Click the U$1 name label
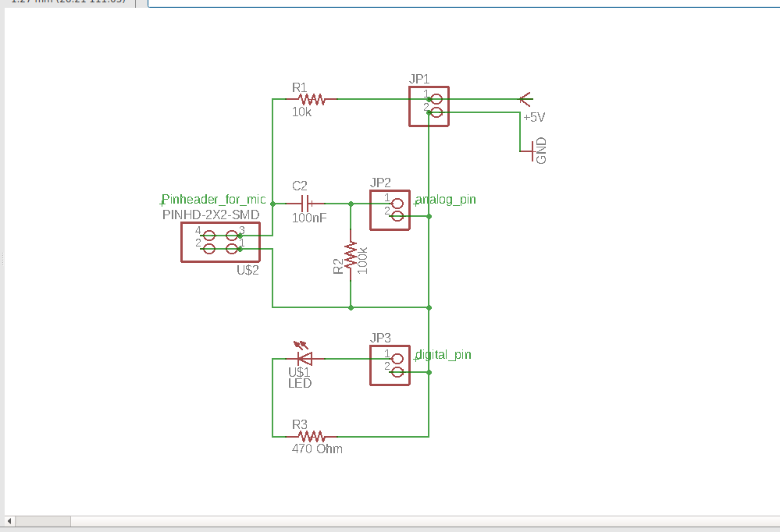 (299, 372)
